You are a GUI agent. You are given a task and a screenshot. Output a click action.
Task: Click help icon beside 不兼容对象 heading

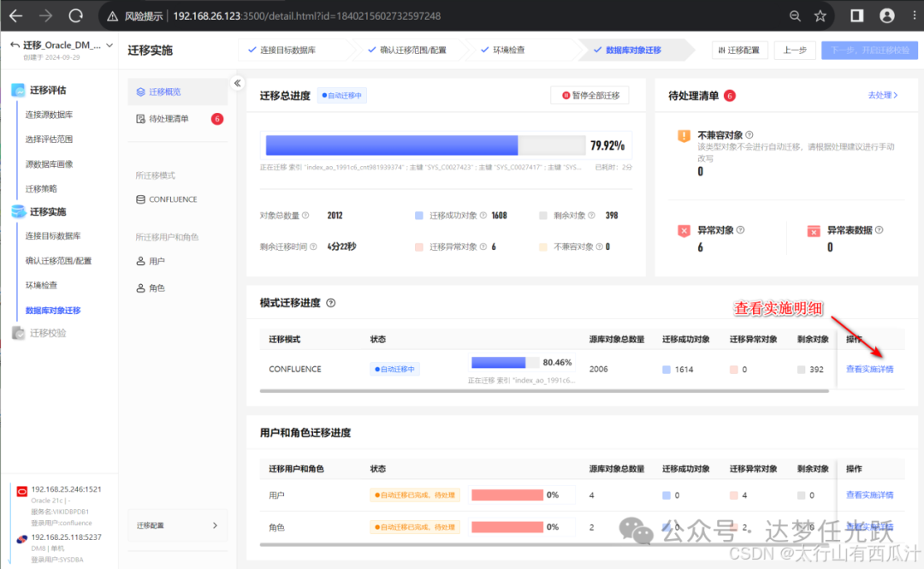[x=749, y=135]
